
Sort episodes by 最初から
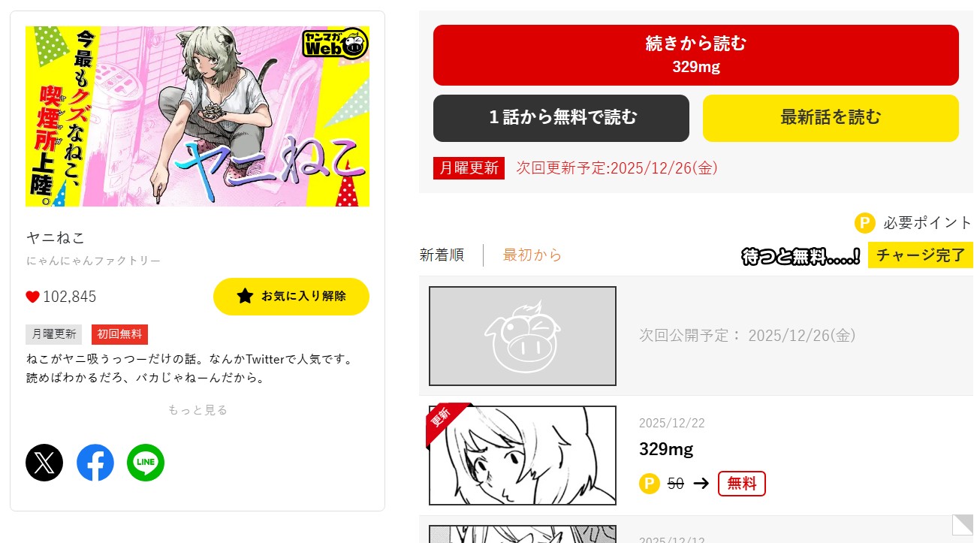[532, 255]
